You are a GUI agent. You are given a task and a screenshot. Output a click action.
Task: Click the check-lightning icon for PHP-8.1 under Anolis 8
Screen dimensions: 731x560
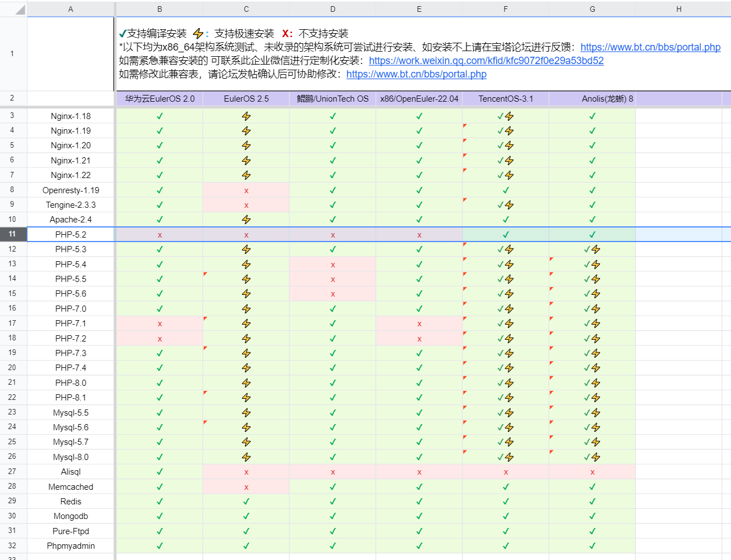click(592, 398)
